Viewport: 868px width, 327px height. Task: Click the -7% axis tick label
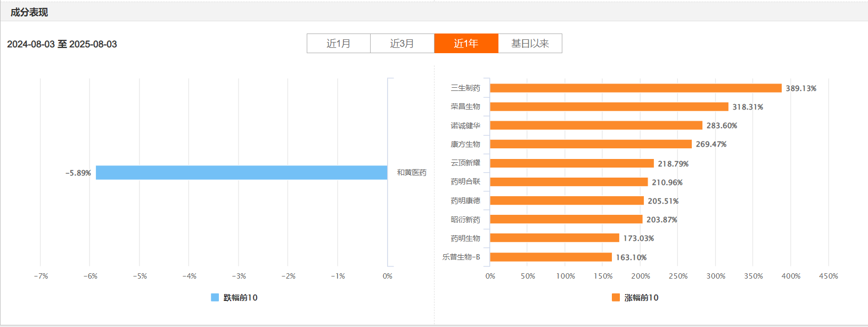coord(41,276)
